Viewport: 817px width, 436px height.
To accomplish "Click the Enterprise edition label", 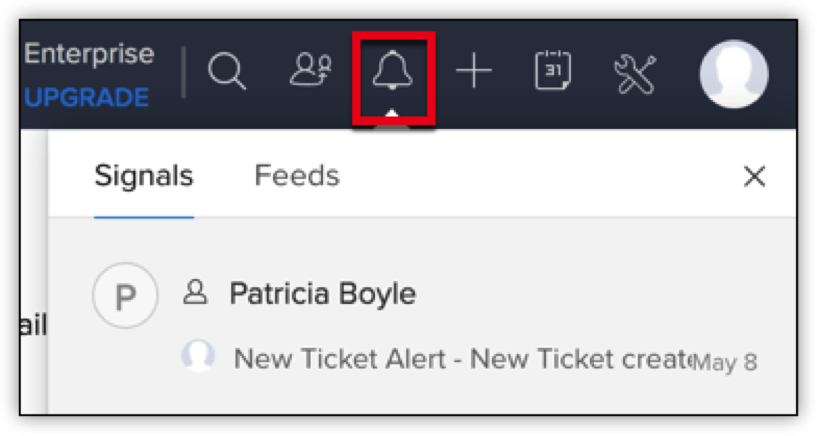I will point(89,53).
